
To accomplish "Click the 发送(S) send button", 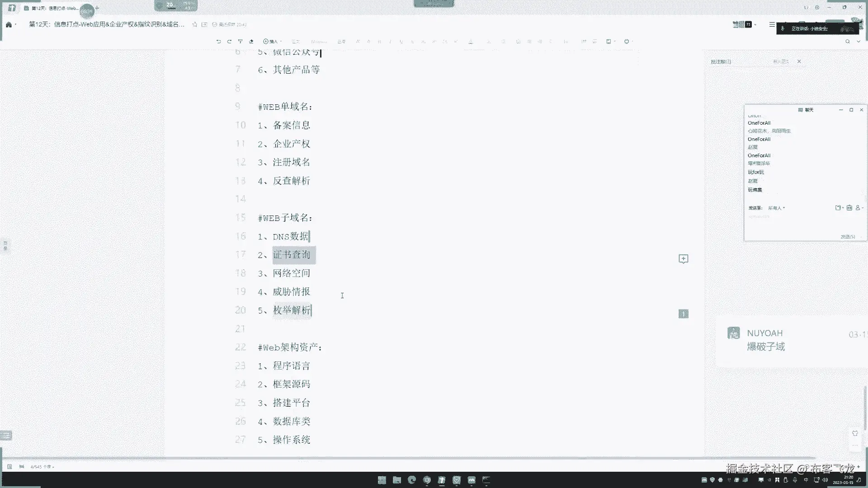I will [847, 236].
